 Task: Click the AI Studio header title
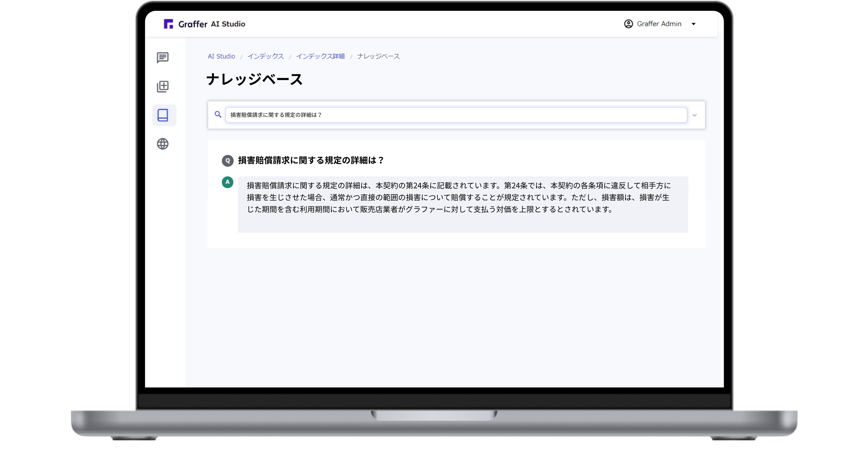point(228,24)
